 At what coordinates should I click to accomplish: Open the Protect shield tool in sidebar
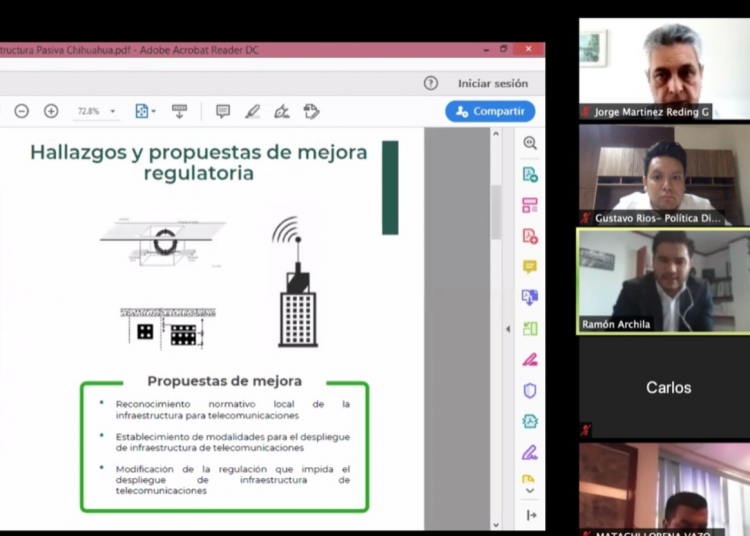(x=530, y=390)
